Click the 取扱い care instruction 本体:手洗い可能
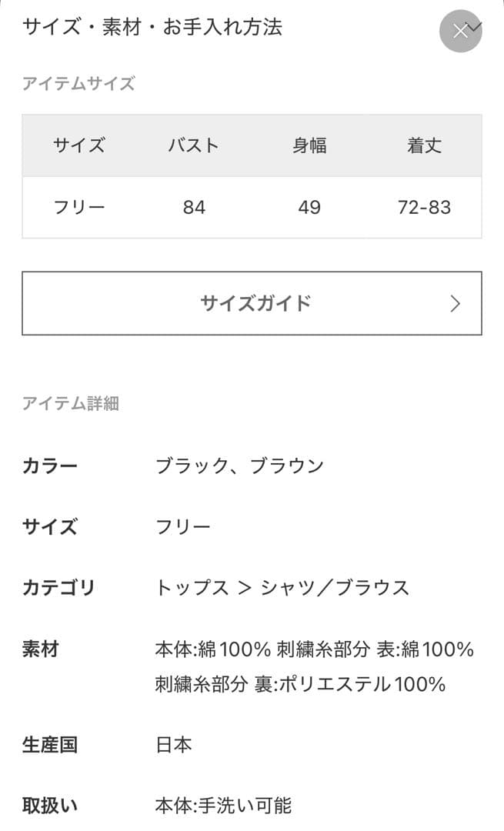504x831 pixels. (x=223, y=806)
